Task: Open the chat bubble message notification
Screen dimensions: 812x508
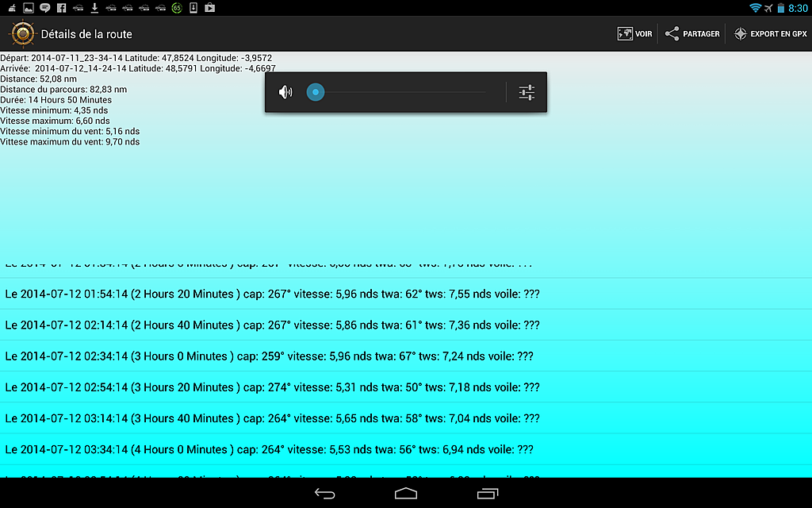Action: click(x=45, y=8)
